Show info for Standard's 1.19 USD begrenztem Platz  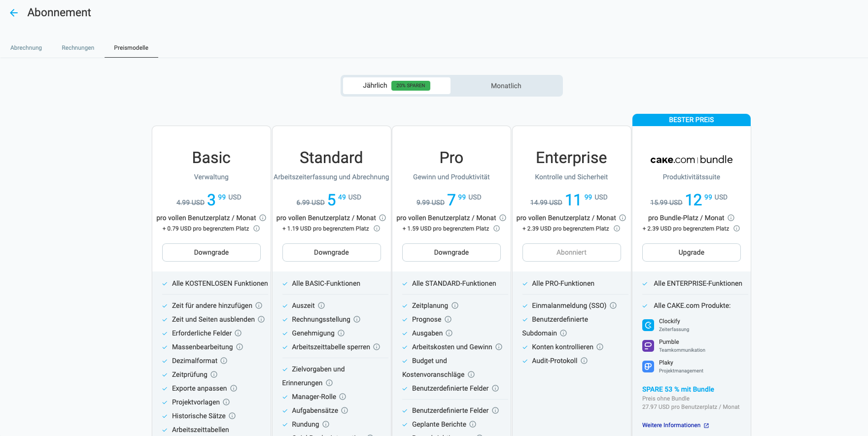click(x=377, y=229)
